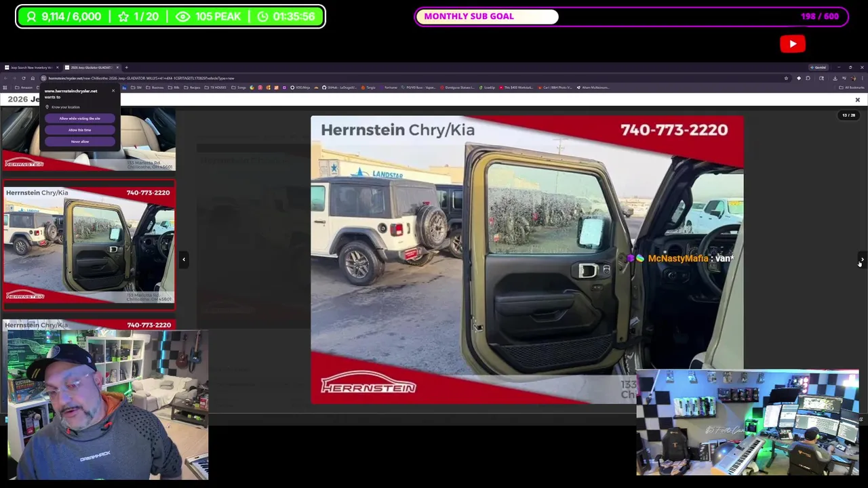Open the VDO.Ninja bookmark

tap(300, 87)
